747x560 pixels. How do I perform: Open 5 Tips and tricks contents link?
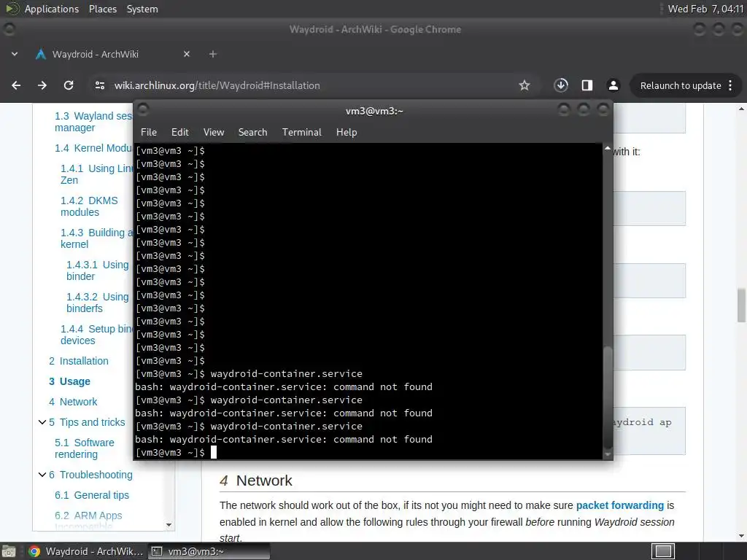(88, 422)
